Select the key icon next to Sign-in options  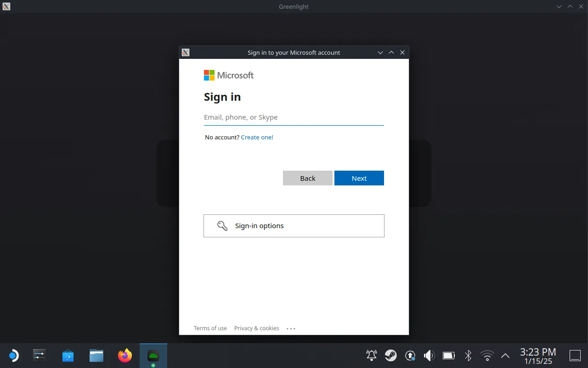(222, 225)
